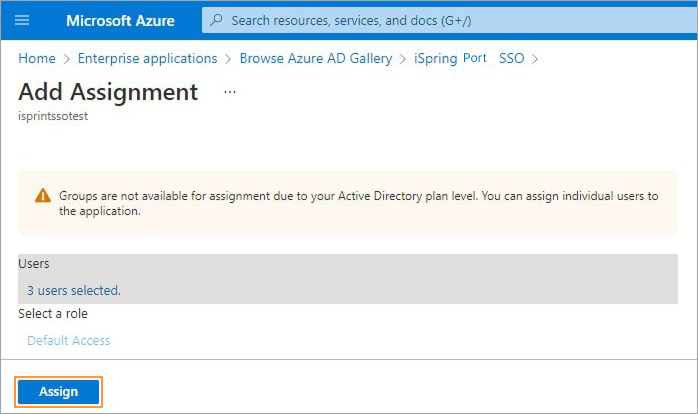Click the groups not available warning banner

click(x=348, y=203)
